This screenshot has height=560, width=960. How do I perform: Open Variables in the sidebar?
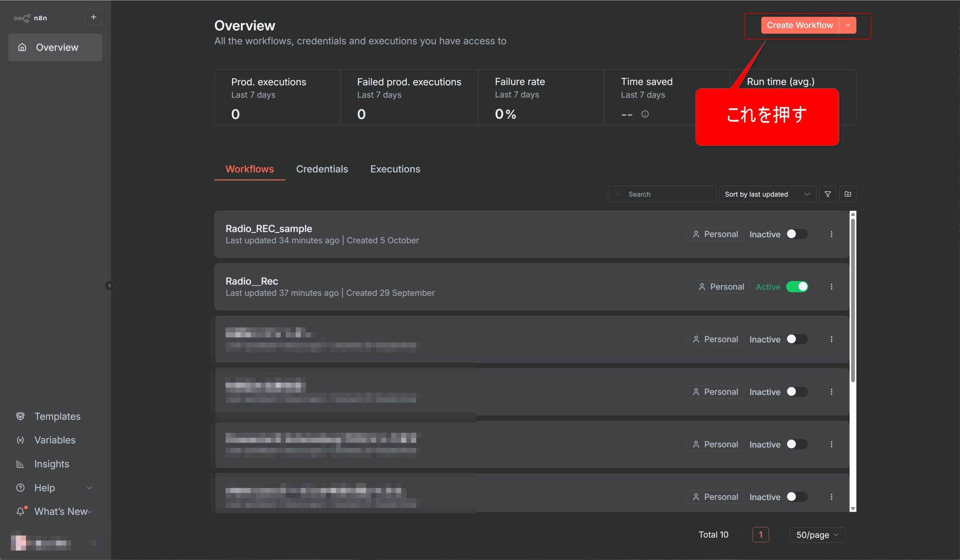click(x=54, y=440)
